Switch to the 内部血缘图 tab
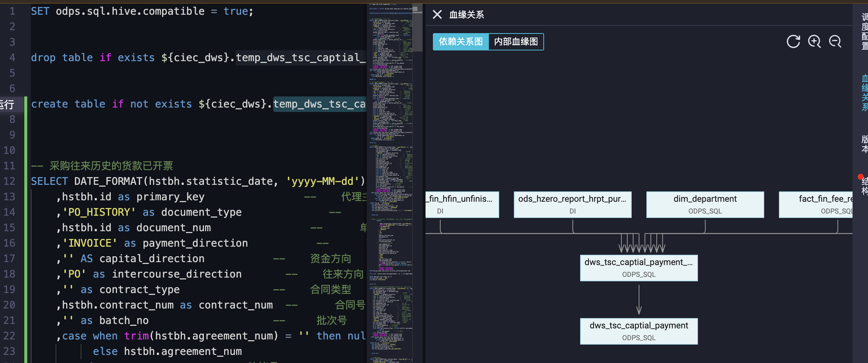Viewport: 868px width, 363px height. point(516,42)
